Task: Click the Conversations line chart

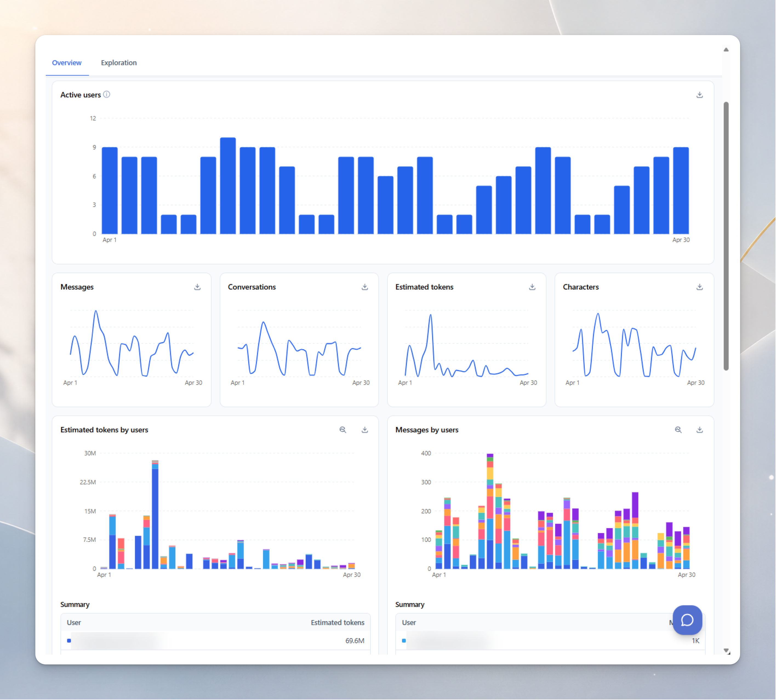Action: 299,348
